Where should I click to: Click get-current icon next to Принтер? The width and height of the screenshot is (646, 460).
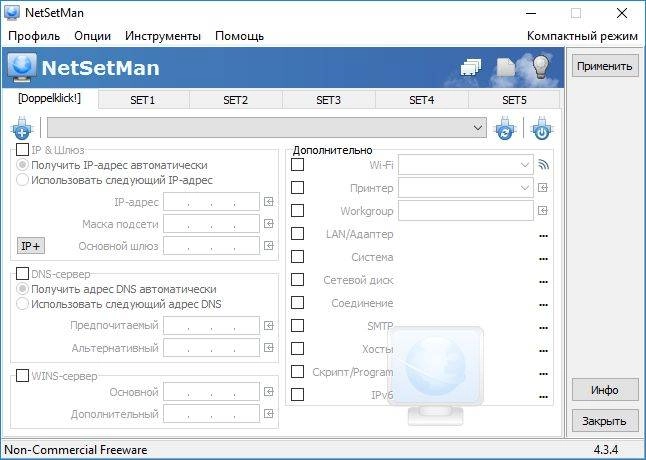tap(543, 188)
